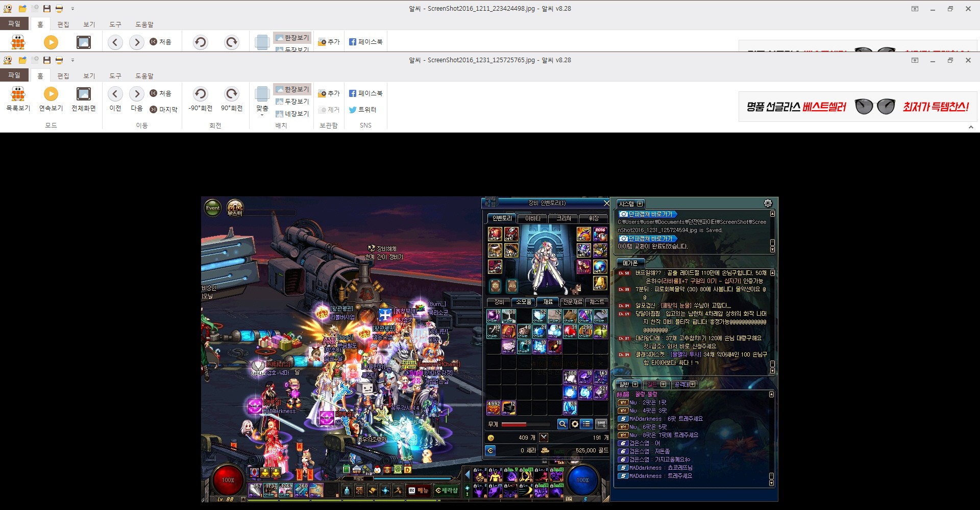Click 편집 tab in back 1211 window
Screen dimensions: 980x510
[x=63, y=24]
